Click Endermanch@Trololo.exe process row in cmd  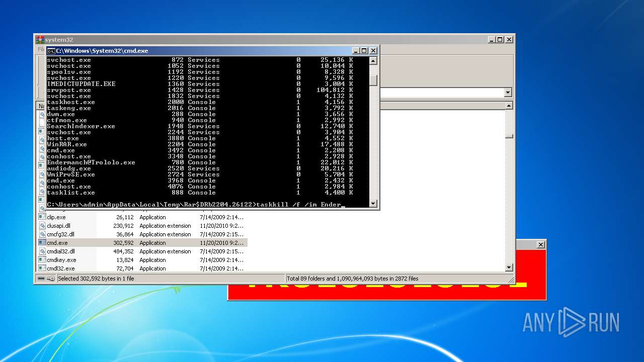tap(200, 162)
